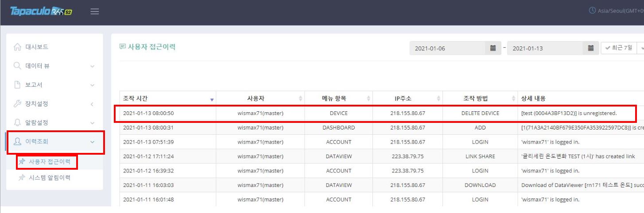Click IP 223.38.79.75 in LINK SHARE row
This screenshot has width=644, height=213.
(408, 156)
